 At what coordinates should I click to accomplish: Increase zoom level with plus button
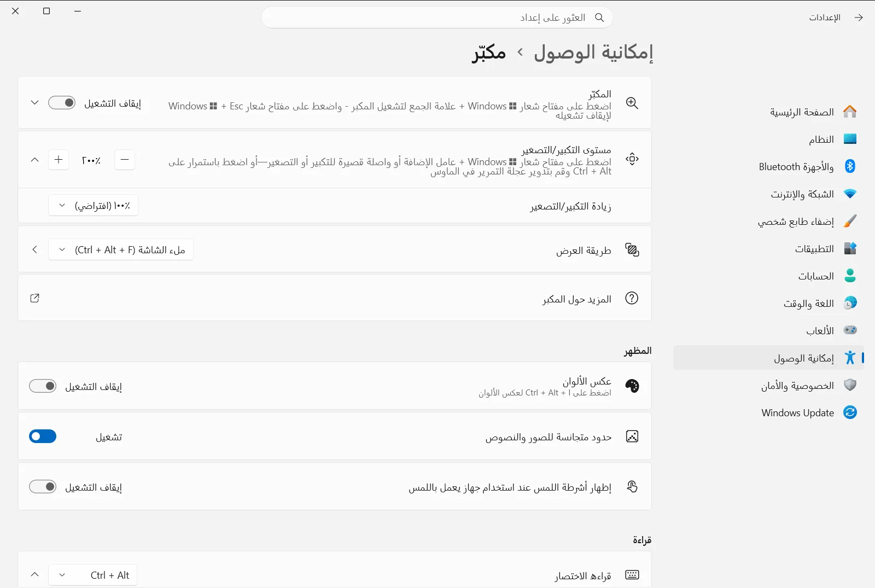coord(59,160)
